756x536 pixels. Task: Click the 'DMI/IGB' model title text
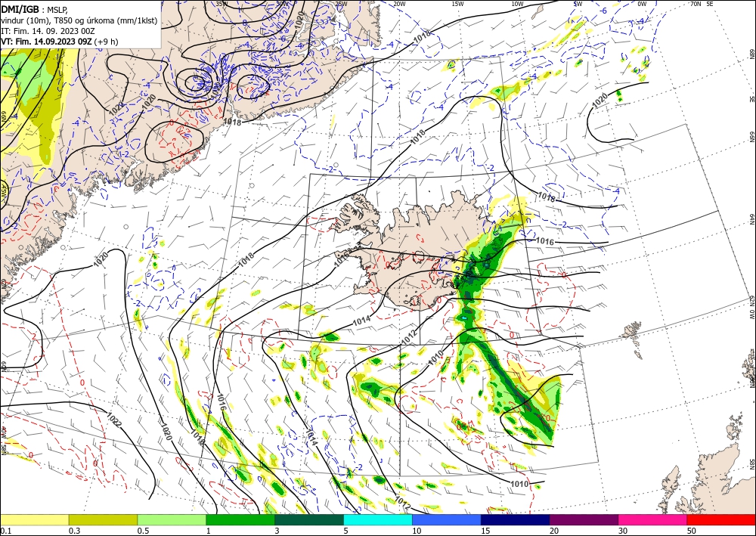20,8
